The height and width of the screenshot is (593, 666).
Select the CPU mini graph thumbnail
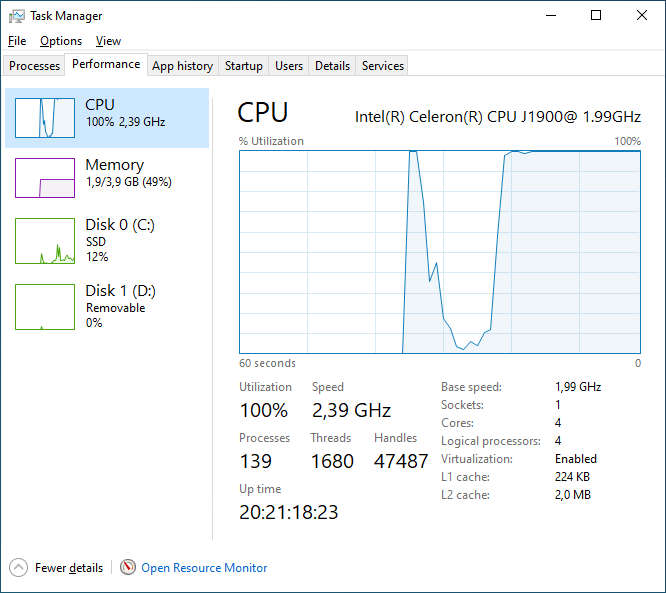[x=45, y=118]
